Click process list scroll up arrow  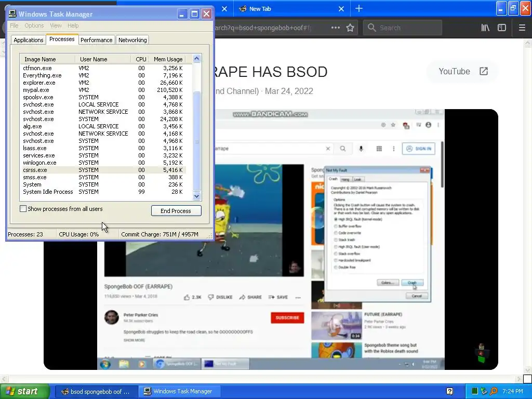197,59
